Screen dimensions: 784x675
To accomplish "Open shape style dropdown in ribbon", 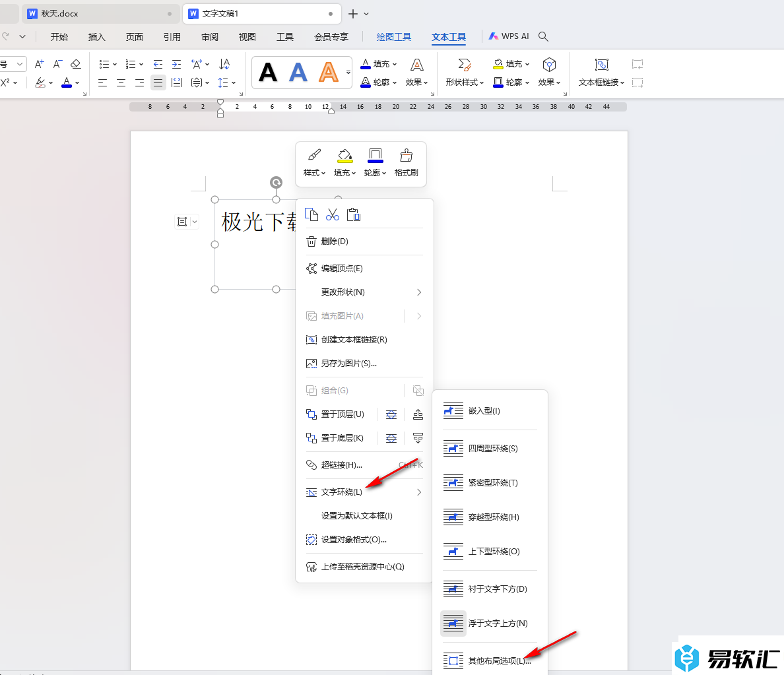I will (465, 82).
